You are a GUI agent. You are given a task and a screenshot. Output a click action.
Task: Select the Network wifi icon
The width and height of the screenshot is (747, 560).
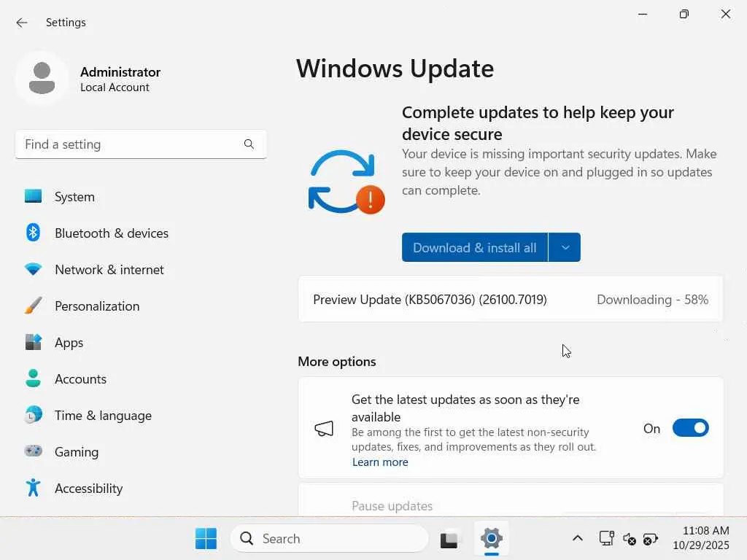point(33,269)
